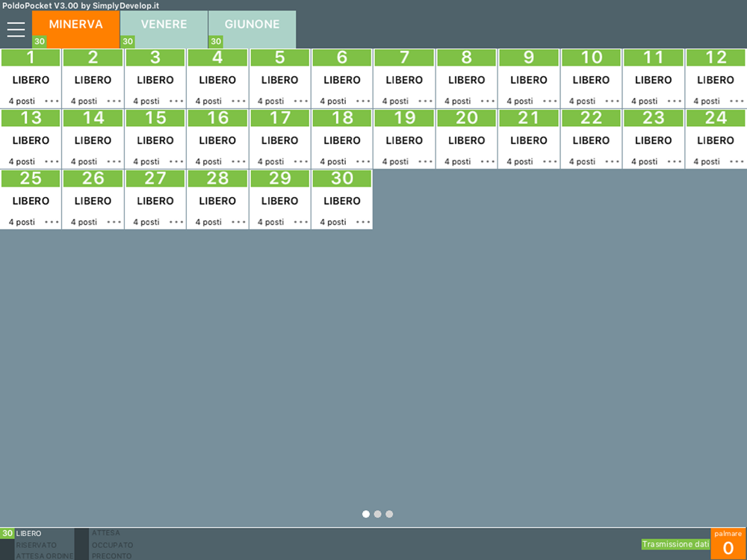Screen dimensions: 747x560
Task: Open three-dot menu on table 19
Action: click(426, 161)
